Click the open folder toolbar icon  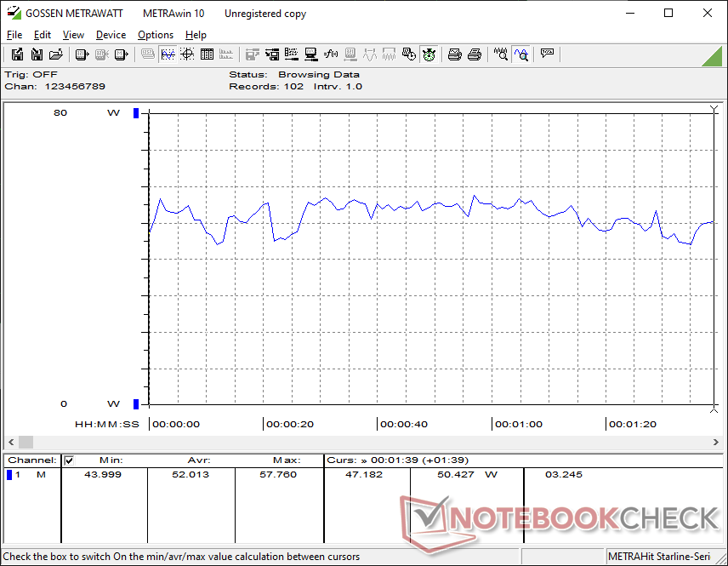click(56, 54)
